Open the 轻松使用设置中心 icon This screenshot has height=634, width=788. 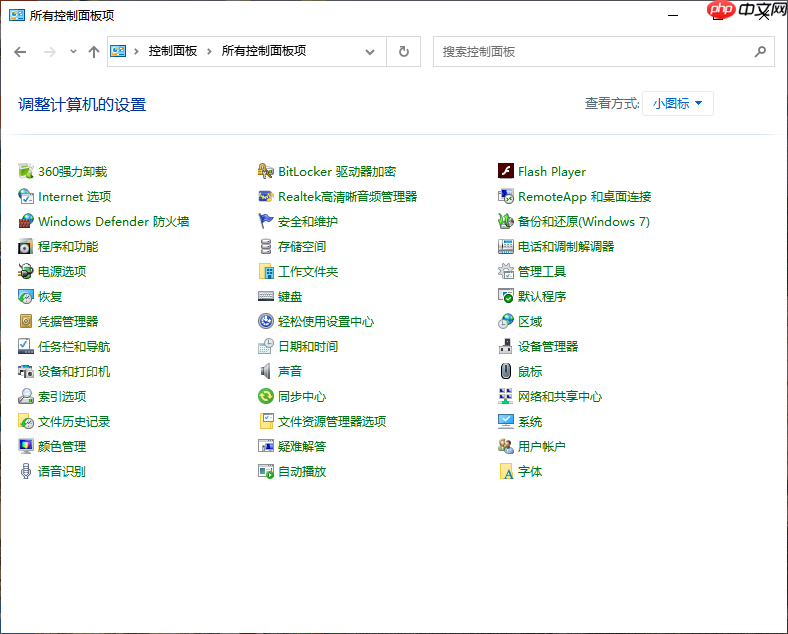[x=266, y=322]
